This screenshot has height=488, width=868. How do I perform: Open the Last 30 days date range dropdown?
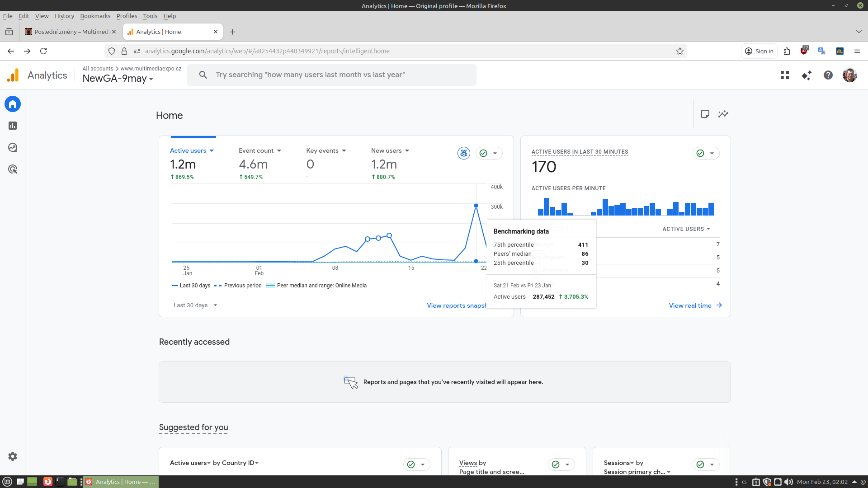coord(195,305)
